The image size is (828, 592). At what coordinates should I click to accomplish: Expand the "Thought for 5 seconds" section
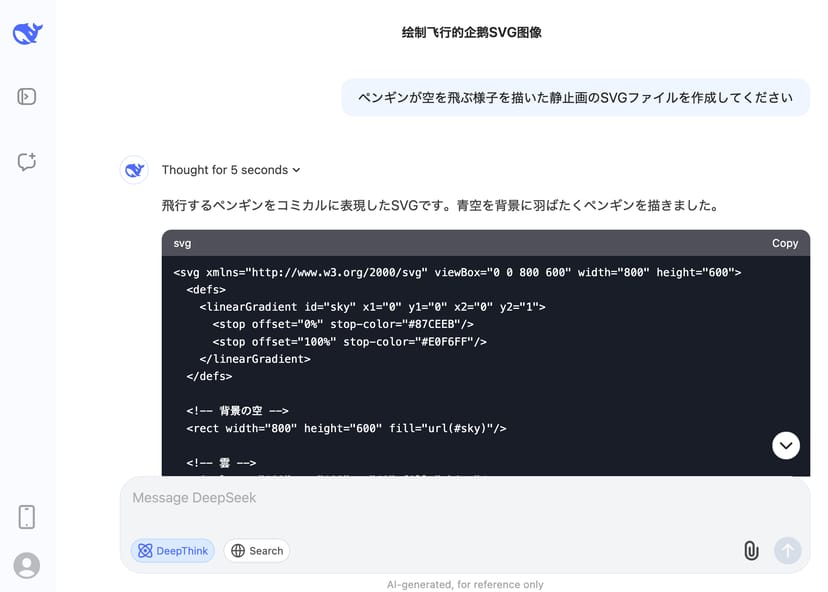tap(231, 170)
